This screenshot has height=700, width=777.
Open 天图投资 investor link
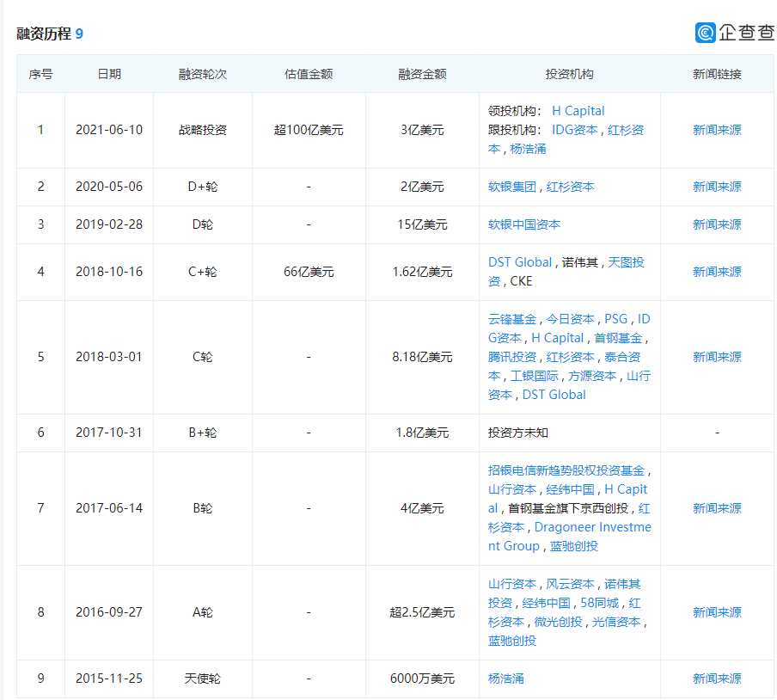pyautogui.click(x=566, y=272)
